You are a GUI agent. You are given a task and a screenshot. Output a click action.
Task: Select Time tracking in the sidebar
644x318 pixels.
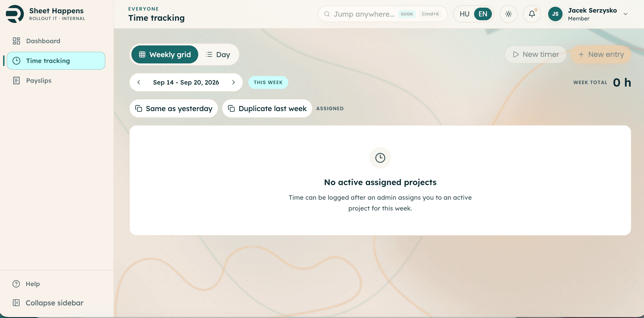pos(56,61)
